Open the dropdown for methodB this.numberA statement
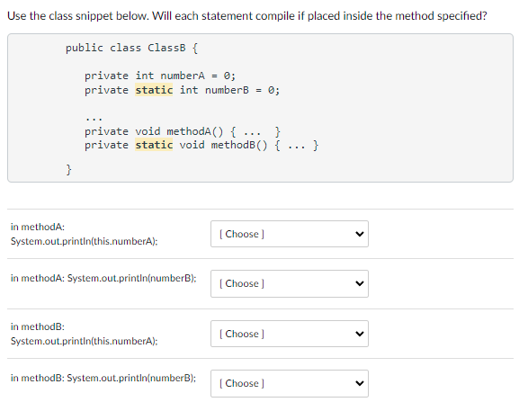Viewport: 519px width, 420px height. 290,334
